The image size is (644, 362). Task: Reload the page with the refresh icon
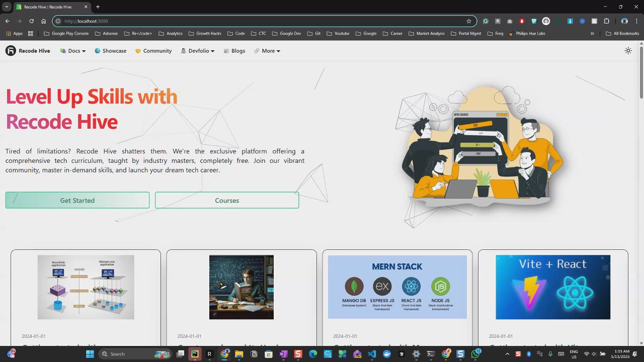[x=31, y=21]
